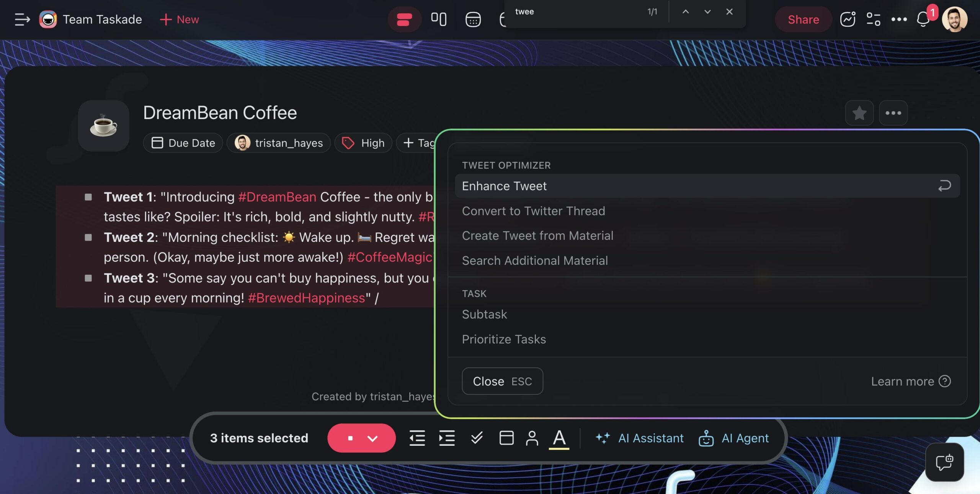Screen dimensions: 980x494
Task: Select Enhance Tweet from optimizer menu
Action: point(504,186)
